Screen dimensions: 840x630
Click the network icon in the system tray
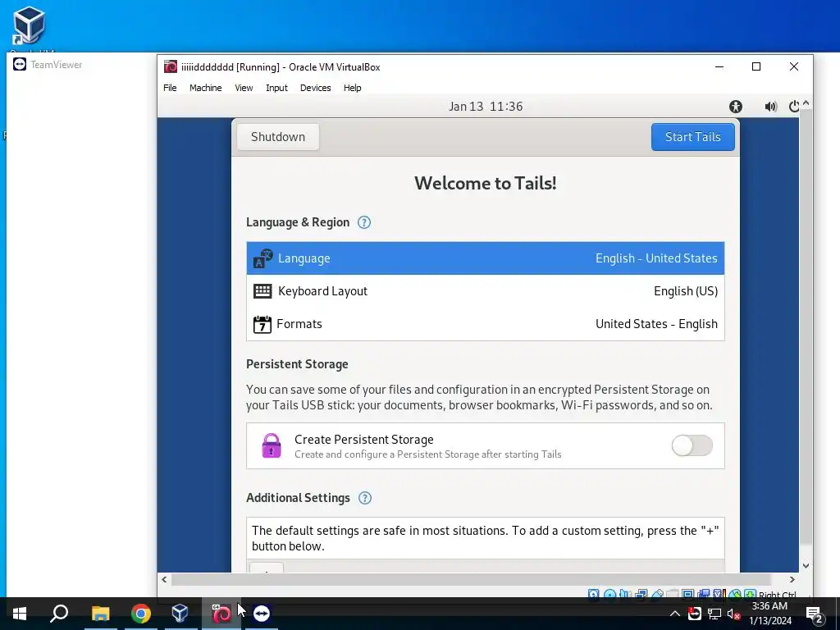(x=714, y=614)
